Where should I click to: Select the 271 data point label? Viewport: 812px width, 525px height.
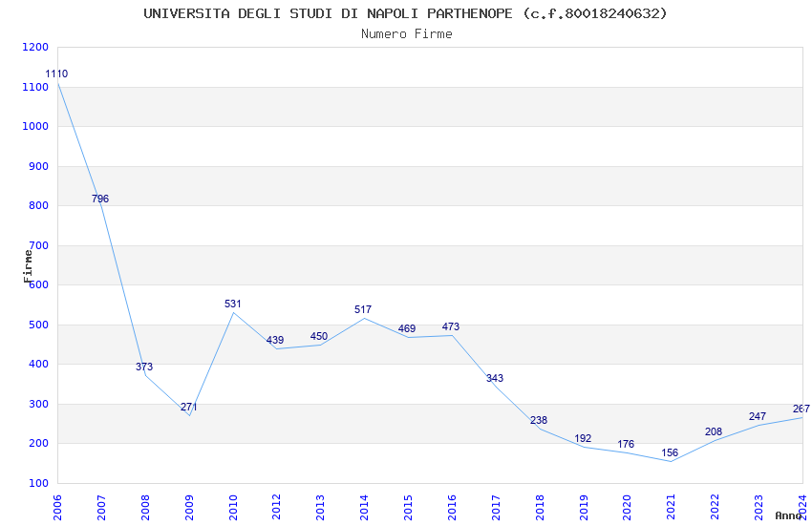[x=188, y=407]
